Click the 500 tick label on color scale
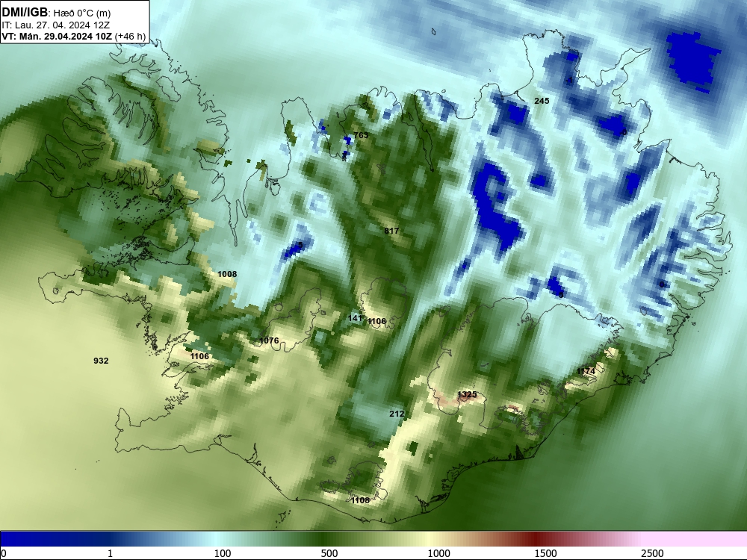Viewport: 747px width, 560px height. pos(329,553)
